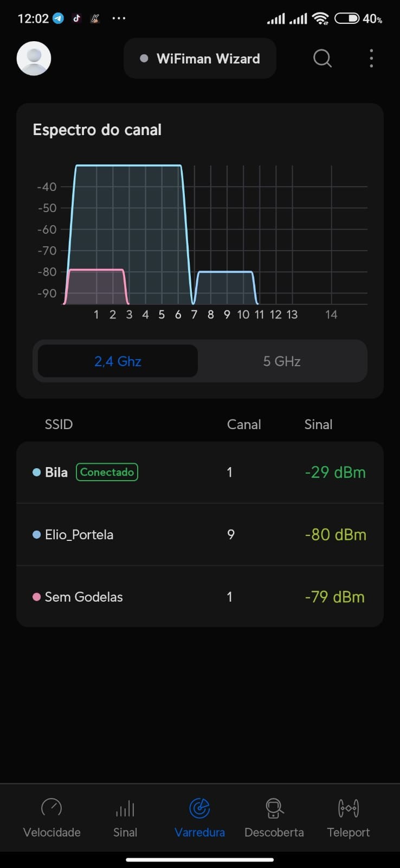The width and height of the screenshot is (400, 868).
Task: Tap the Descoberta device icon
Action: 274,808
